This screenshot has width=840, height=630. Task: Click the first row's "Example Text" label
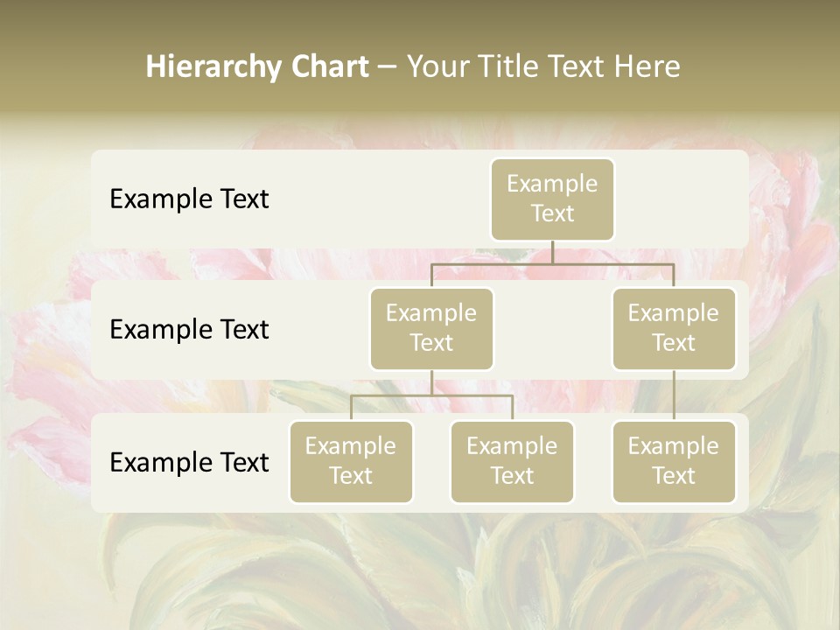(x=189, y=199)
